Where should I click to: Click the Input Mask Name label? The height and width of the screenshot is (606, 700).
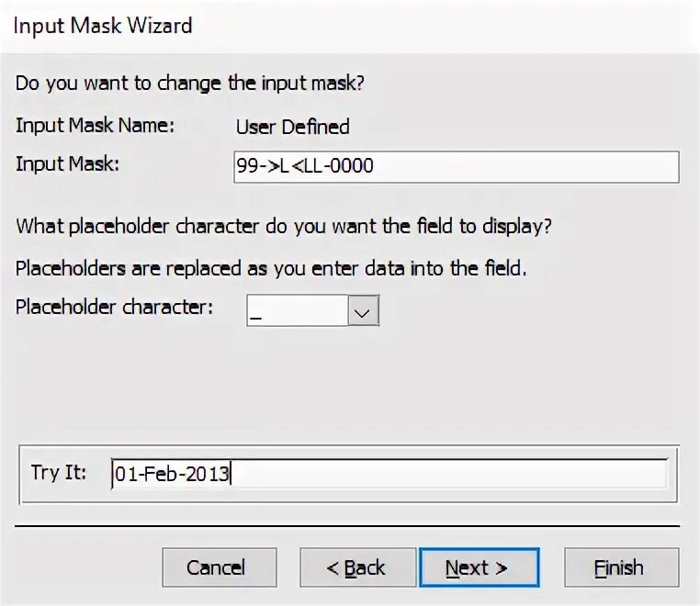click(96, 126)
